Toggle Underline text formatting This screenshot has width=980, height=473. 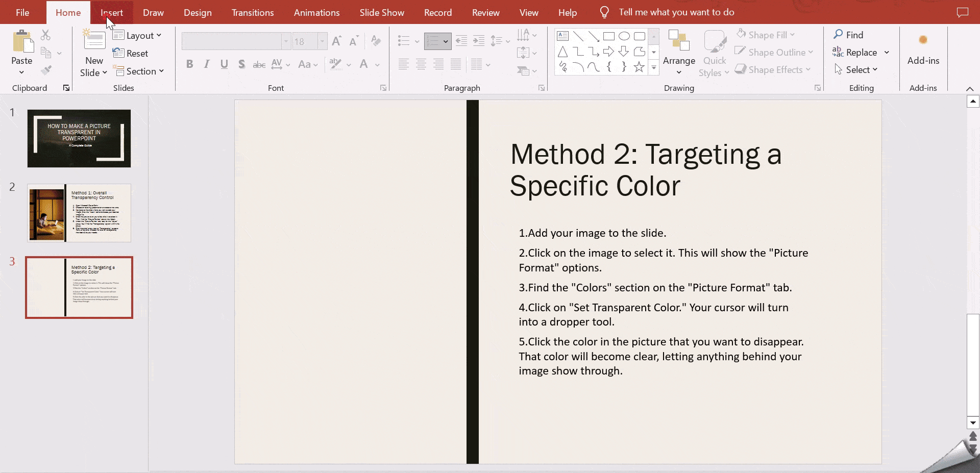[x=224, y=64]
